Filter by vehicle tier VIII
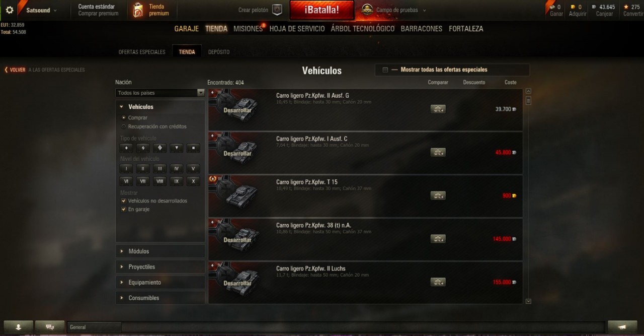Image resolution: width=644 pixels, height=336 pixels. pyautogui.click(x=159, y=181)
